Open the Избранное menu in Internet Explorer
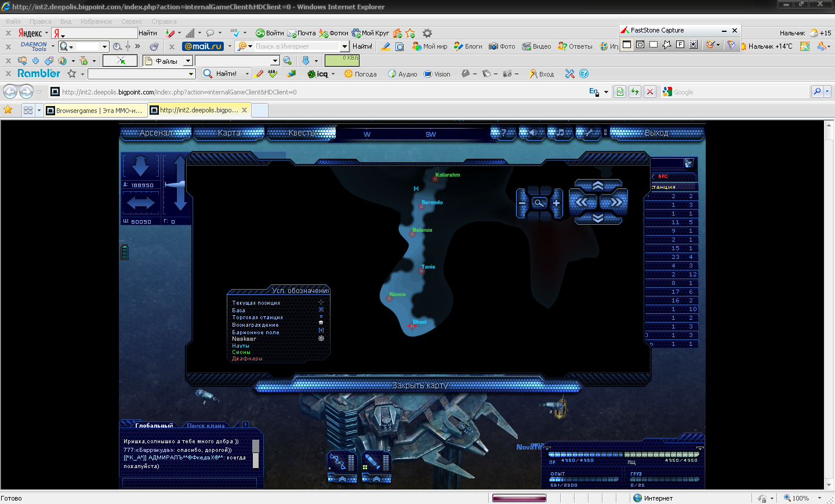This screenshot has width=835, height=504. pos(96,21)
